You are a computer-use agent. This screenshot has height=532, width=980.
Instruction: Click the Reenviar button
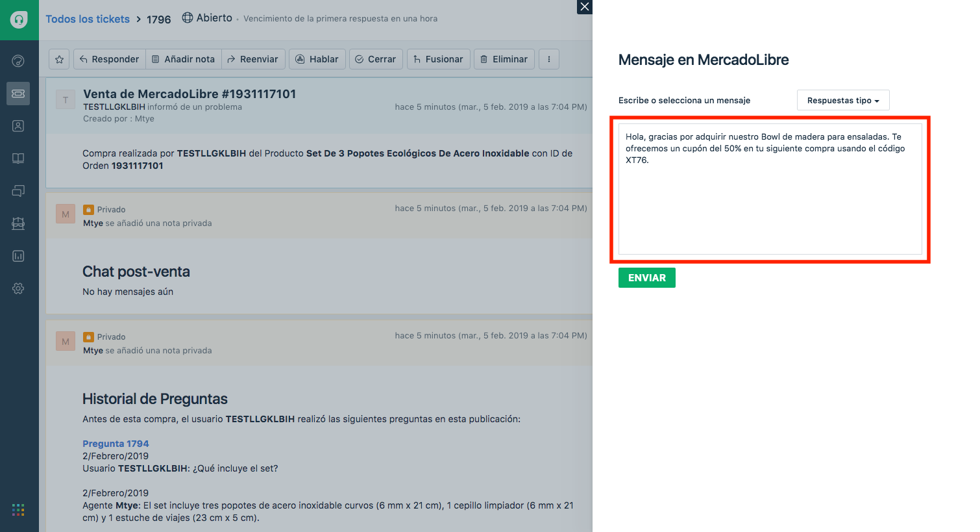pyautogui.click(x=253, y=59)
